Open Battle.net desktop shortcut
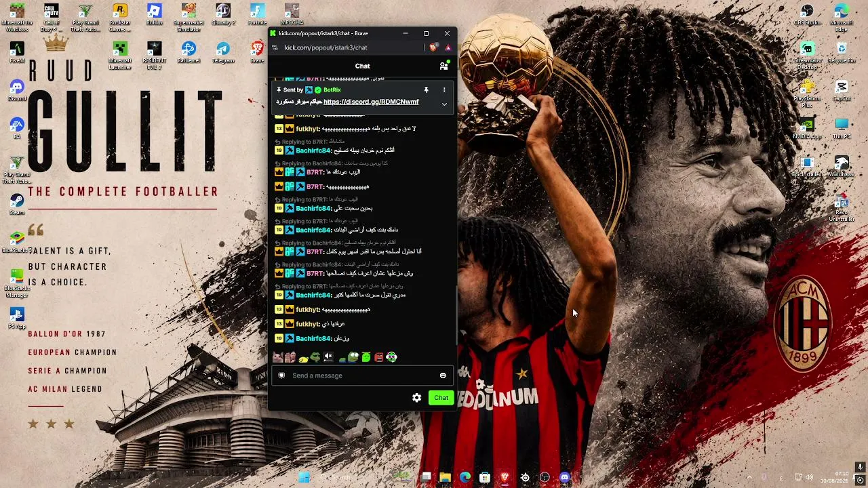This screenshot has width=868, height=488. pos(189,53)
